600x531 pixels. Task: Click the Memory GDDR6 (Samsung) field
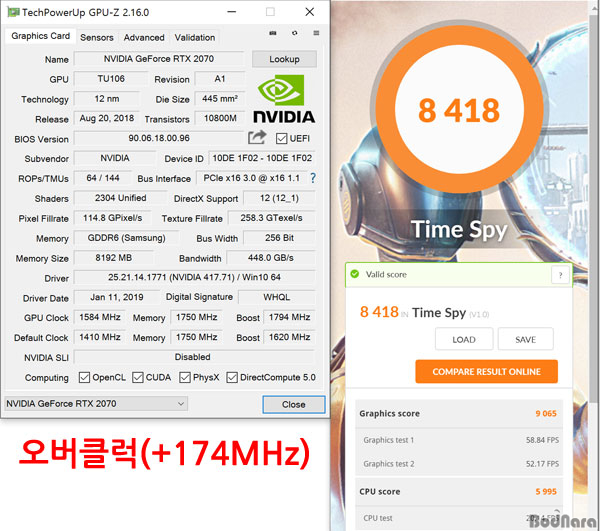pyautogui.click(x=127, y=238)
